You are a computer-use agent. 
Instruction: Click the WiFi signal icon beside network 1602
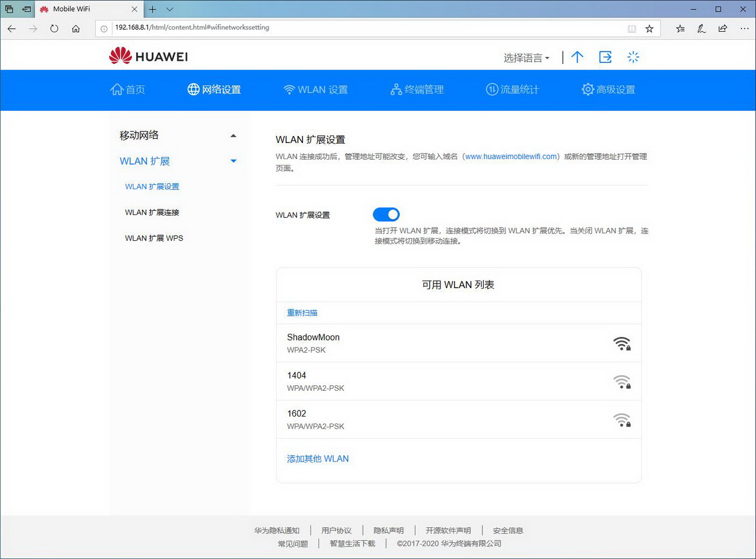622,419
